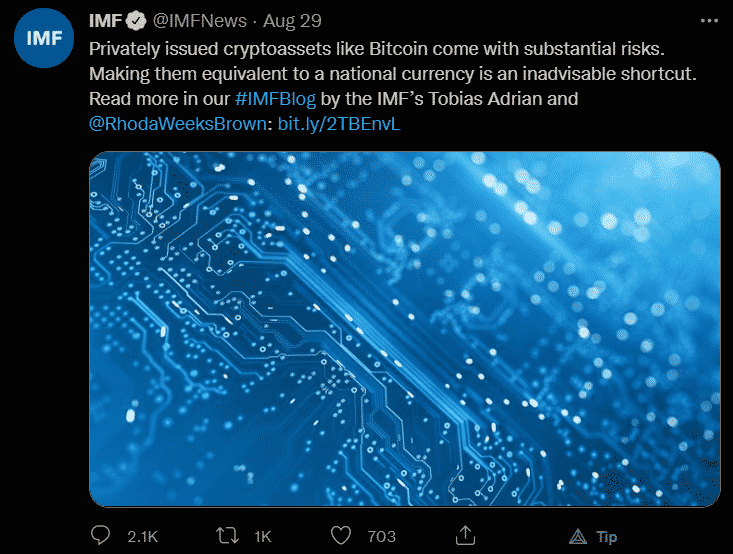The height and width of the screenshot is (554, 733).
Task: Follow the #IMFBlog hashtag link
Action: click(x=275, y=99)
